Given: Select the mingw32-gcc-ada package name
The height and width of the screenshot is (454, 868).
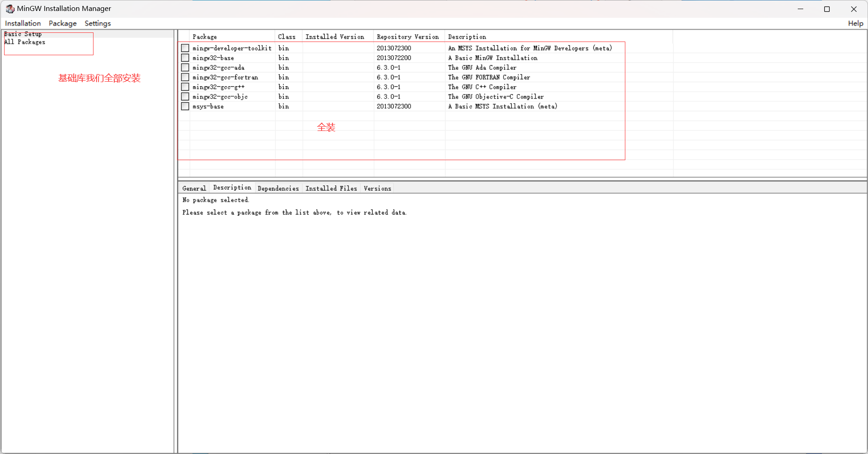Looking at the screenshot, I should pos(218,68).
